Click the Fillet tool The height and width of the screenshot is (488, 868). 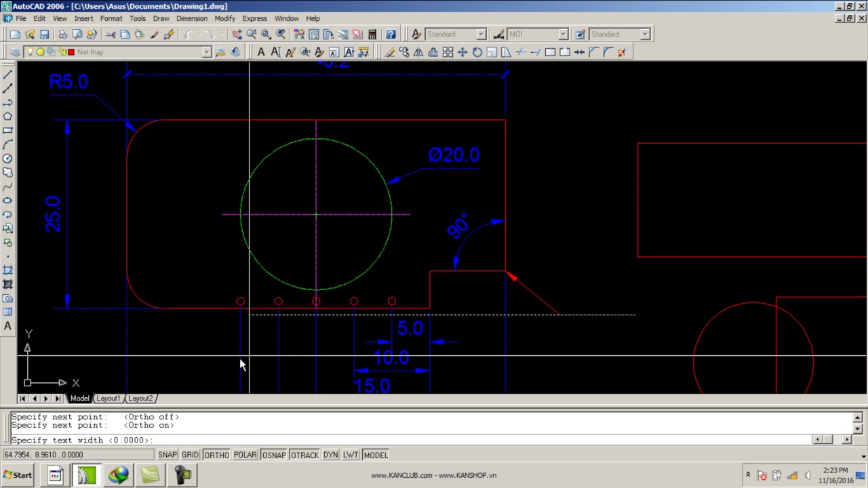[608, 52]
